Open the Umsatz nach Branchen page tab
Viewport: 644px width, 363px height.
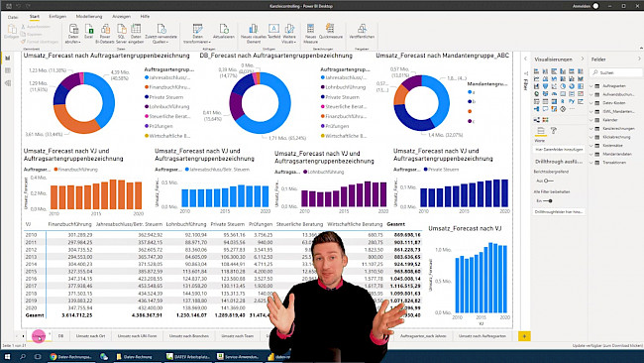[x=189, y=336]
